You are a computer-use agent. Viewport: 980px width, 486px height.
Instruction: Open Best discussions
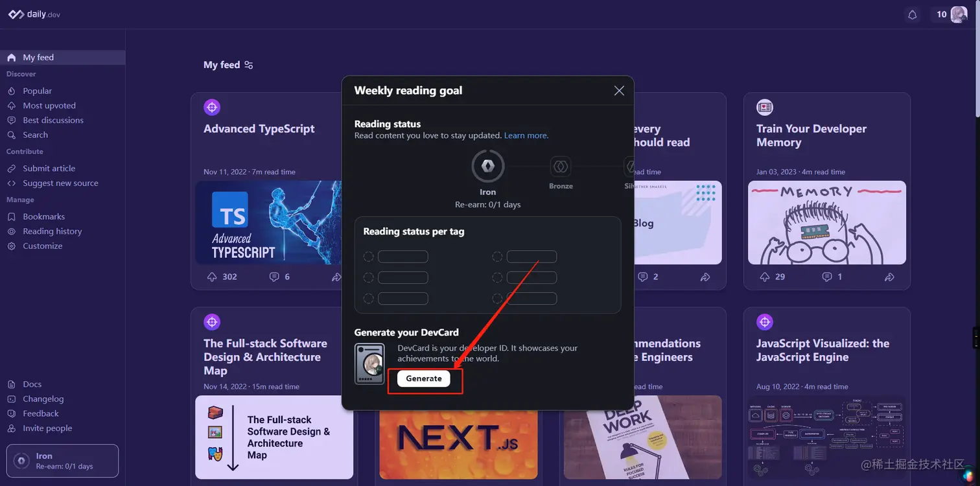point(53,121)
